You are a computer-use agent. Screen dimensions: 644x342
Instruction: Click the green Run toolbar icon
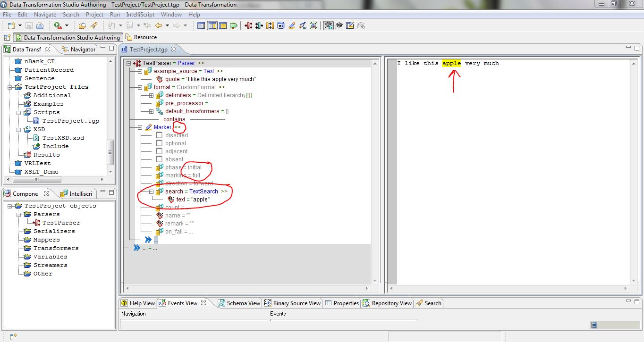tap(58, 25)
